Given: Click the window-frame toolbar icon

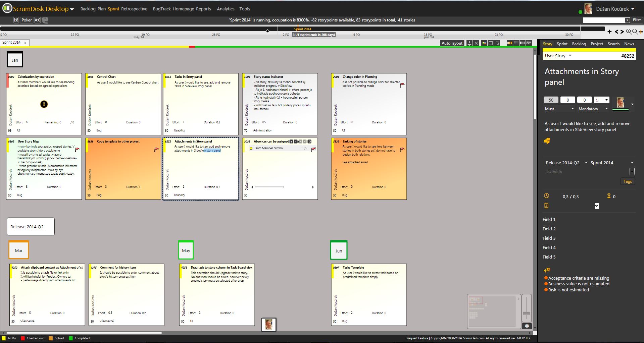Looking at the screenshot, I should coord(491,43).
